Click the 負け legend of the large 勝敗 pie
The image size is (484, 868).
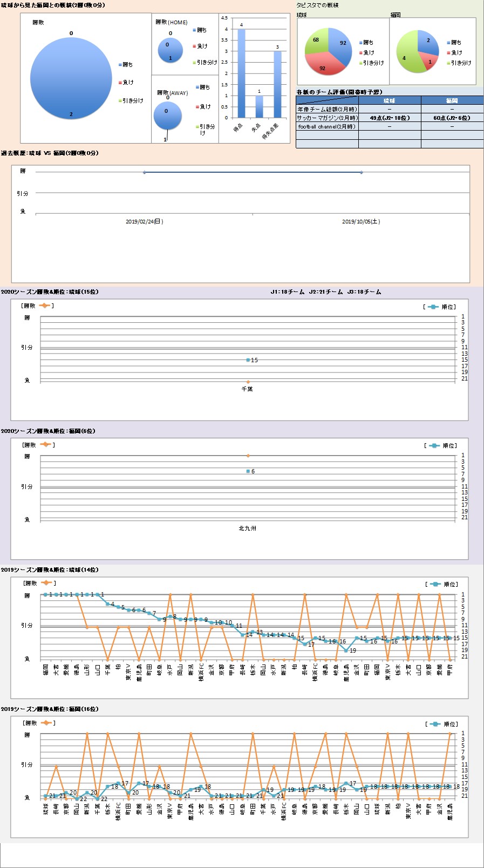[x=126, y=83]
